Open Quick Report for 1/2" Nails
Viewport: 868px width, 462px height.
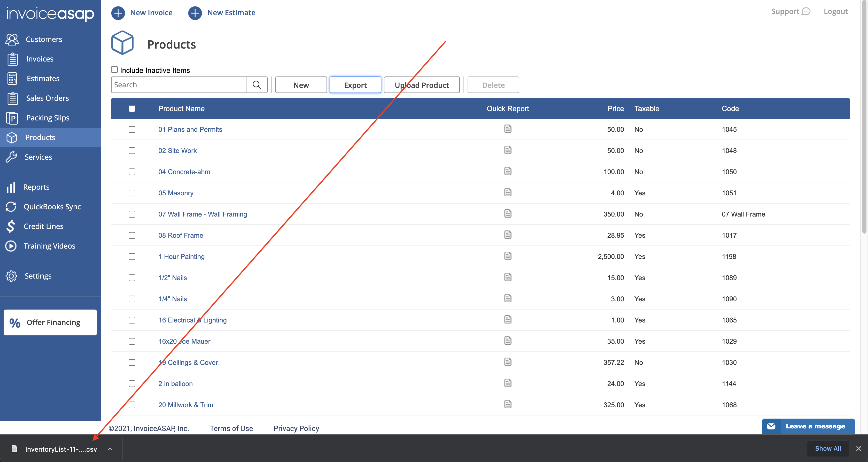click(508, 277)
